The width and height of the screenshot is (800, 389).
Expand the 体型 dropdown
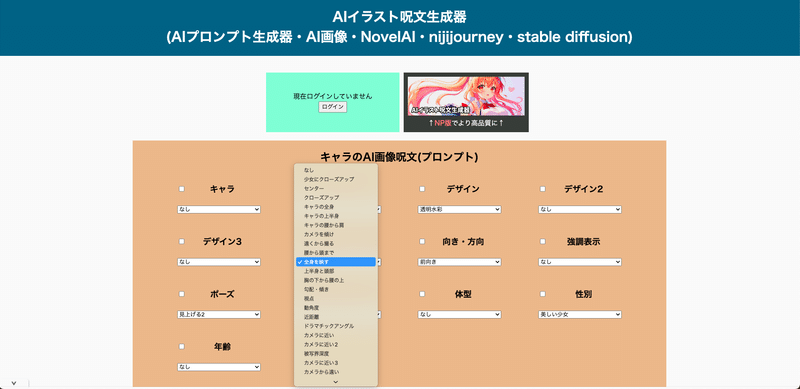[x=459, y=314]
